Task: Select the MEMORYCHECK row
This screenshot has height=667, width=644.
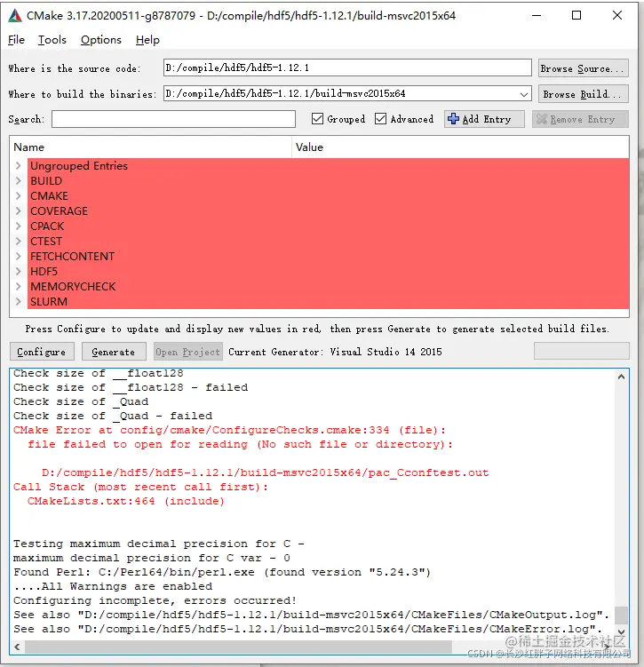Action: [328, 286]
